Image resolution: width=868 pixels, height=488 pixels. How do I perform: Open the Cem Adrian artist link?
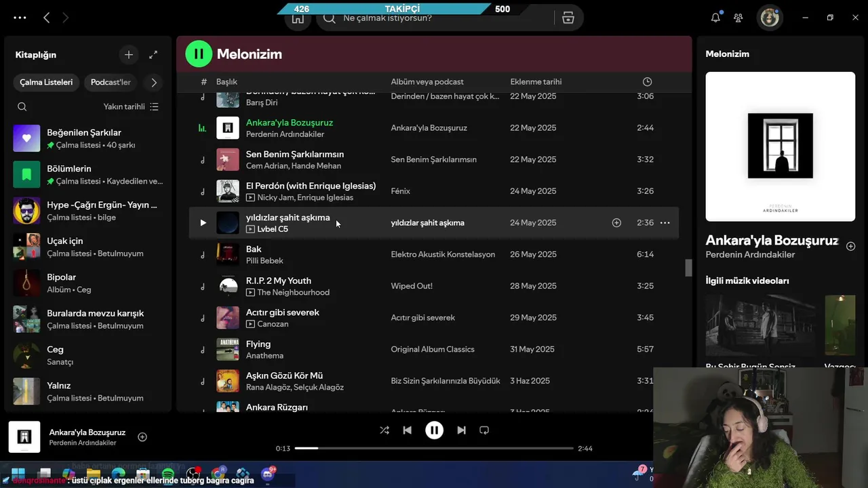pyautogui.click(x=265, y=166)
